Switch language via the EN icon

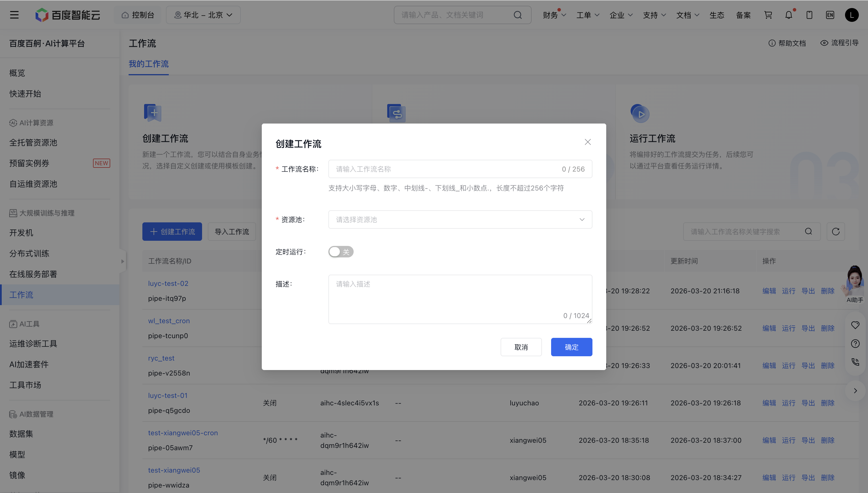coord(830,15)
